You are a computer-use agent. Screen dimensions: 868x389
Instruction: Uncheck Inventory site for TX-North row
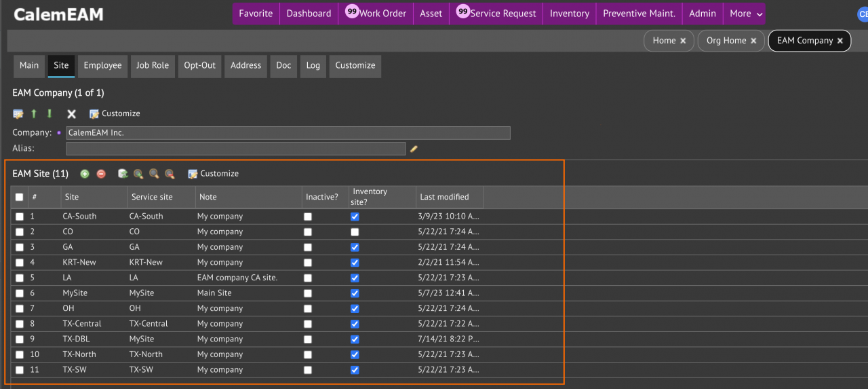[355, 354]
